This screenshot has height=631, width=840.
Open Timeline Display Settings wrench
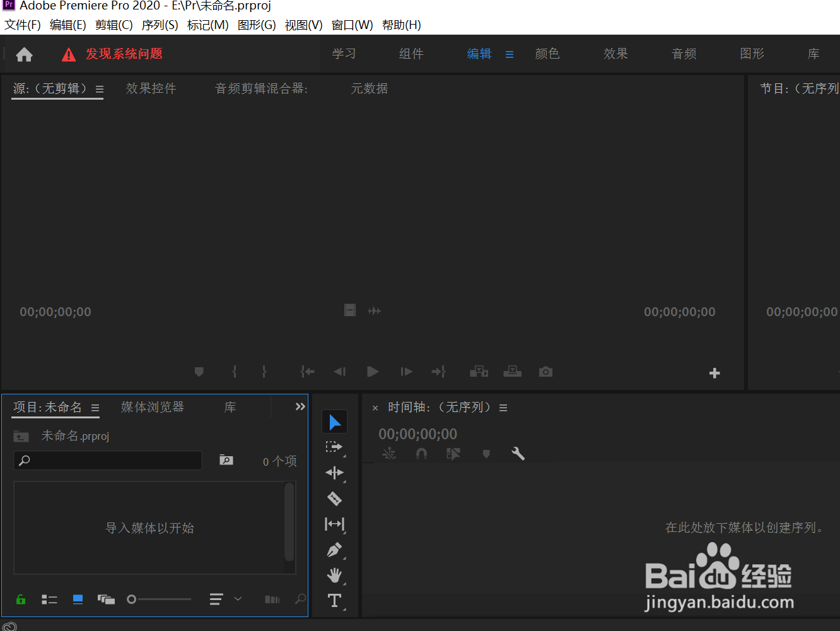point(518,454)
